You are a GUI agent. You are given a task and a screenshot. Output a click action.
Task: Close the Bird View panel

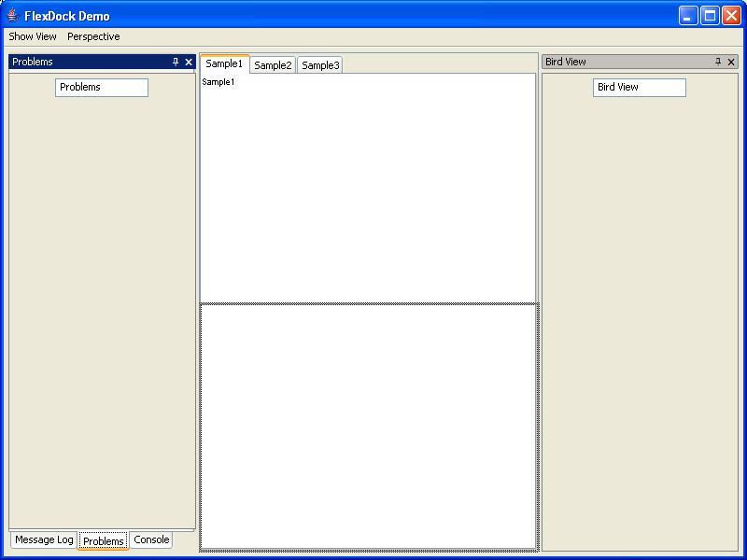click(731, 62)
